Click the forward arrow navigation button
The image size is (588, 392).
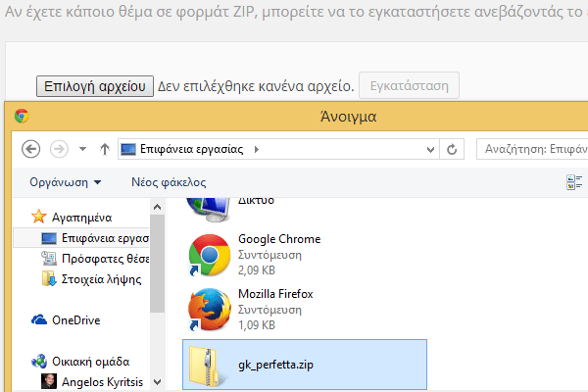coord(59,149)
